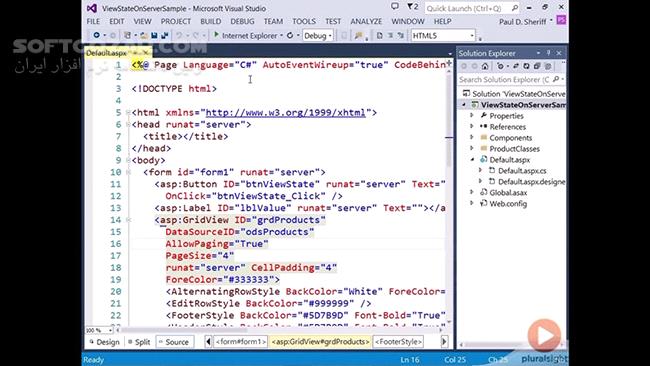This screenshot has width=650, height=366.
Task: Click Solution Explorer Collapse All icon
Action: [537, 66]
